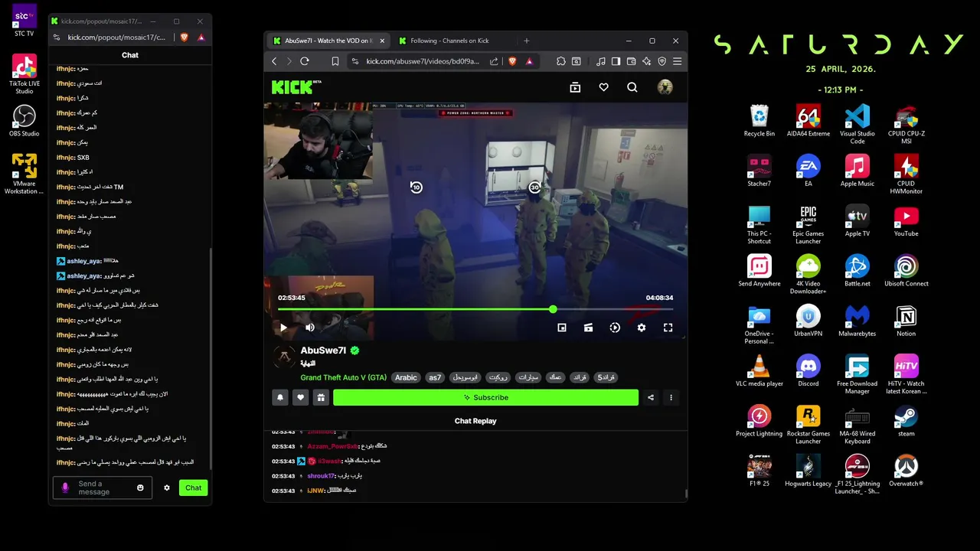980x551 pixels.
Task: Open the browser hamburger main menu
Action: click(677, 61)
